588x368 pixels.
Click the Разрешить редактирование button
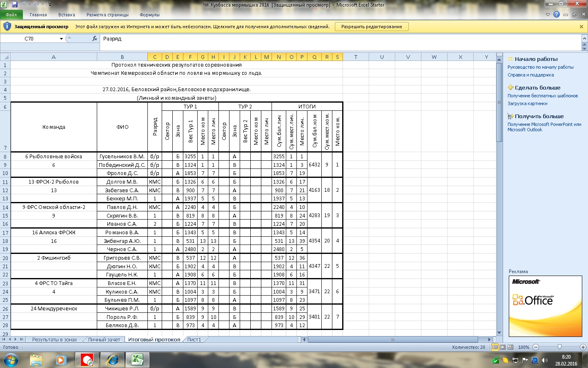click(372, 27)
